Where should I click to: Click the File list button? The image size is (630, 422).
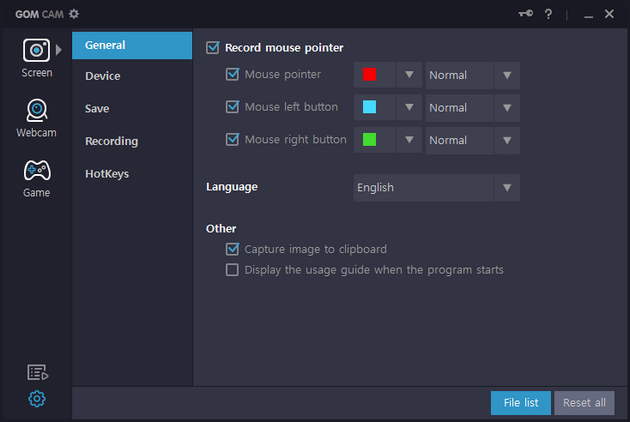(x=520, y=403)
